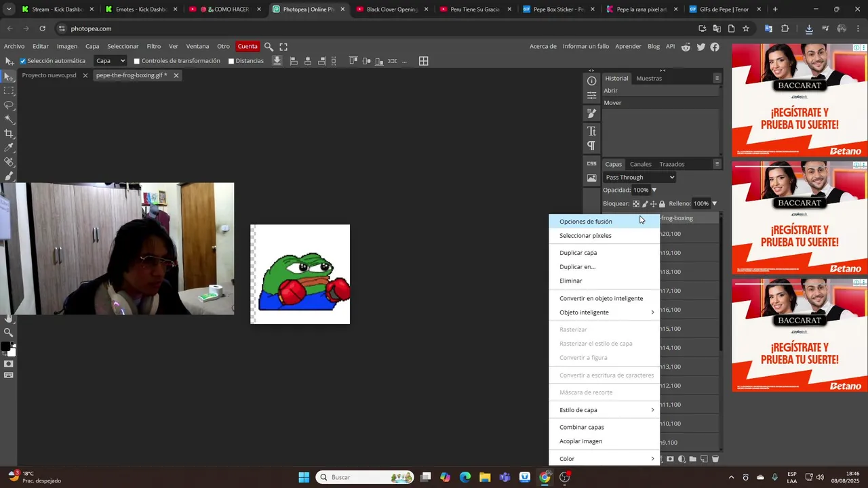Select the Brush tool
The height and width of the screenshot is (488, 868).
tap(9, 176)
